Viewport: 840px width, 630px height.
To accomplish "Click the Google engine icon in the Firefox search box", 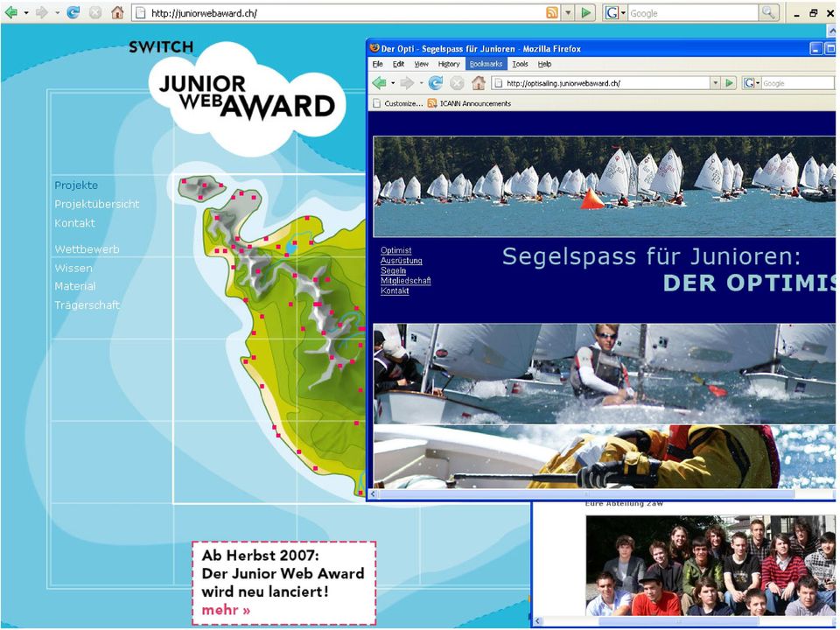I will pos(749,83).
